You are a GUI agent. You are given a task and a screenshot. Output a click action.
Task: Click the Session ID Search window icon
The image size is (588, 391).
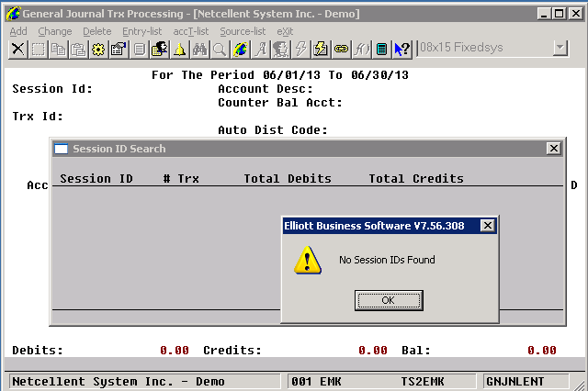coord(62,149)
